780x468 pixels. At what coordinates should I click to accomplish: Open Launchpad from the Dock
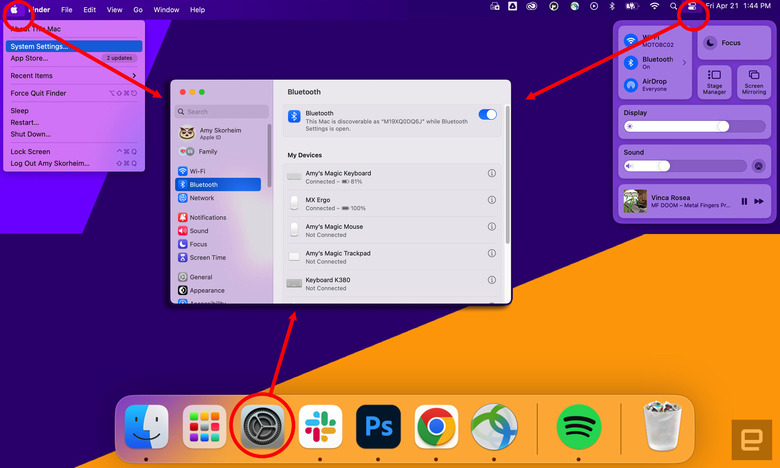[204, 427]
